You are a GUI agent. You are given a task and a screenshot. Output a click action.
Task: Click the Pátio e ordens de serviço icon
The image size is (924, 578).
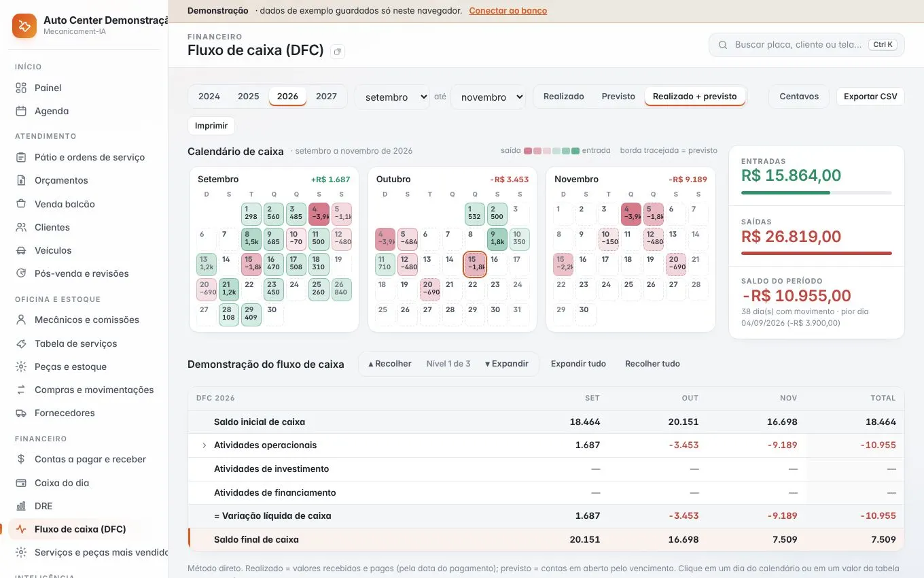coord(21,157)
